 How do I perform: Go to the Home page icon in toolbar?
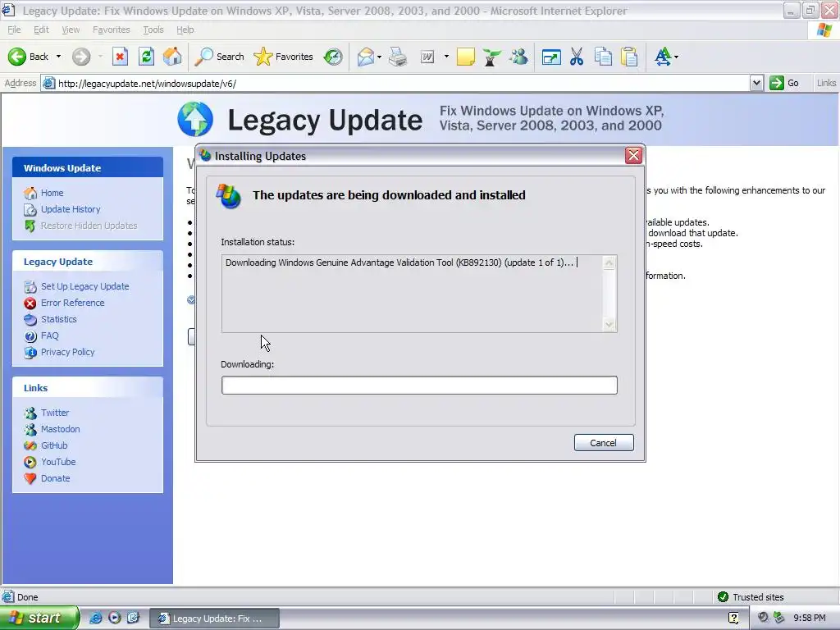172,57
